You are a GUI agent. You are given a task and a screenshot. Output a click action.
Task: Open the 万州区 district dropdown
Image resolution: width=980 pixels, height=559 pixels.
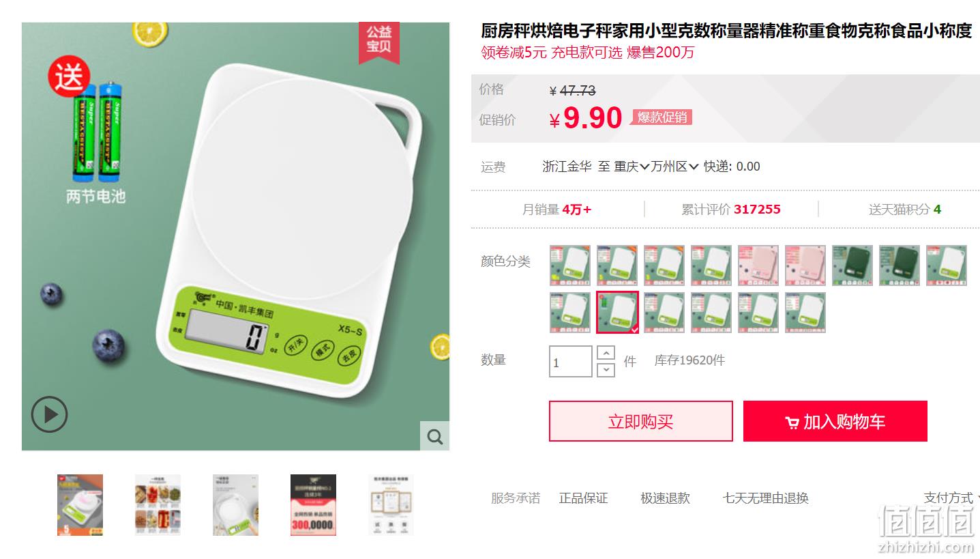tap(674, 167)
